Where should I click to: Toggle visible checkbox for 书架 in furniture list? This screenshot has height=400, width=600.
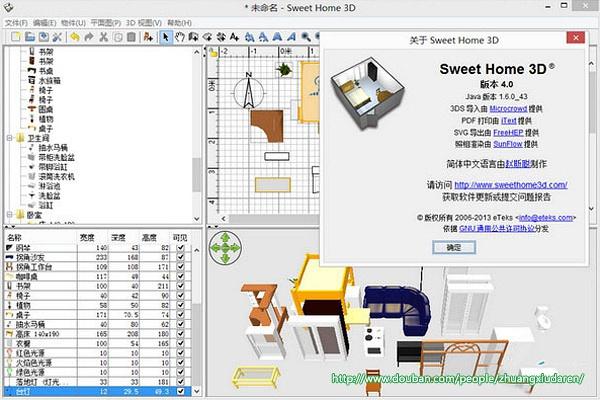click(x=180, y=285)
